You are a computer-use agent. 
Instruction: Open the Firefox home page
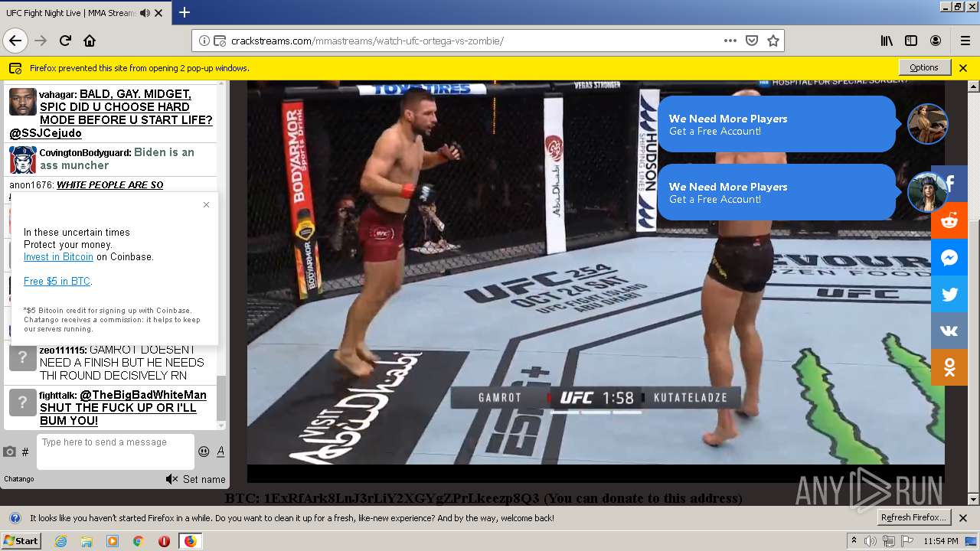(90, 41)
